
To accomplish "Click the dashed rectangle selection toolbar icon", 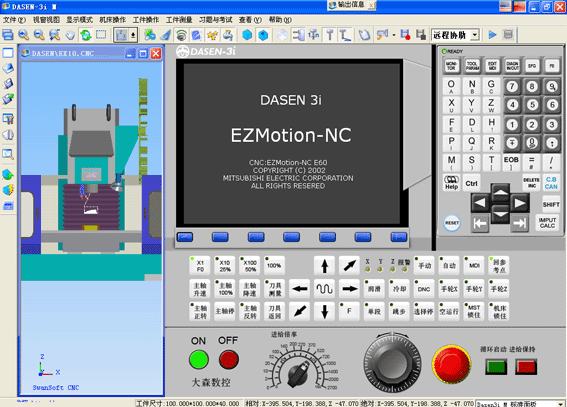I will 101,35.
